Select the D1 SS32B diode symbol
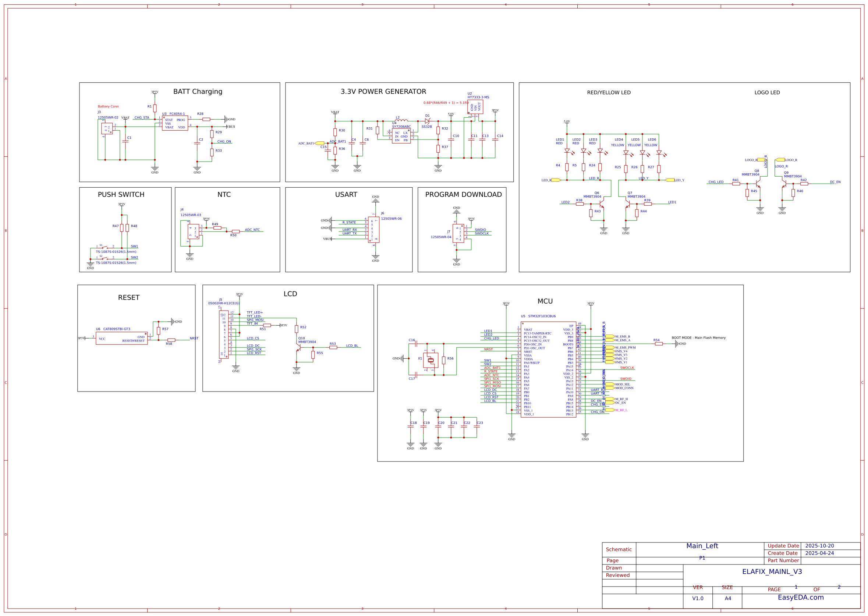 427,121
